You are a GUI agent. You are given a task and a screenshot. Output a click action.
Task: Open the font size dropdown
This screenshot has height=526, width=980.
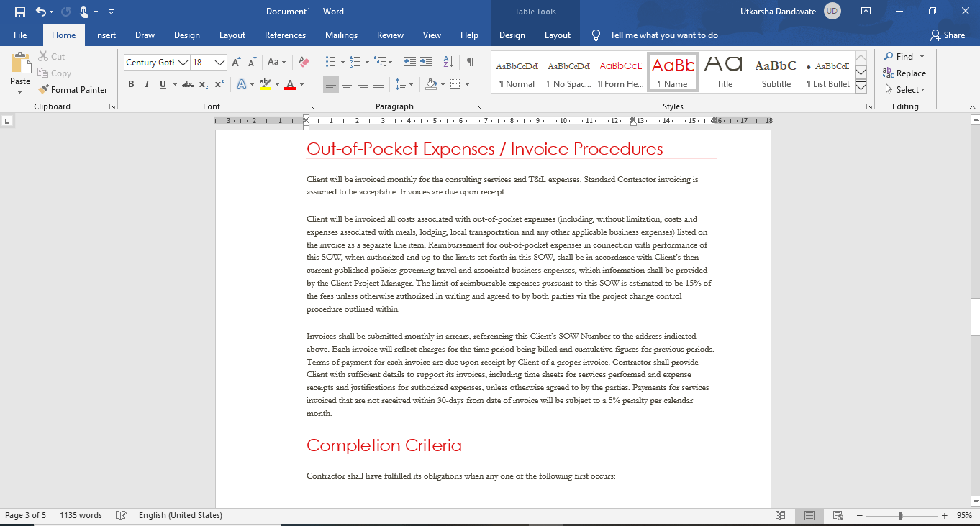(x=220, y=63)
